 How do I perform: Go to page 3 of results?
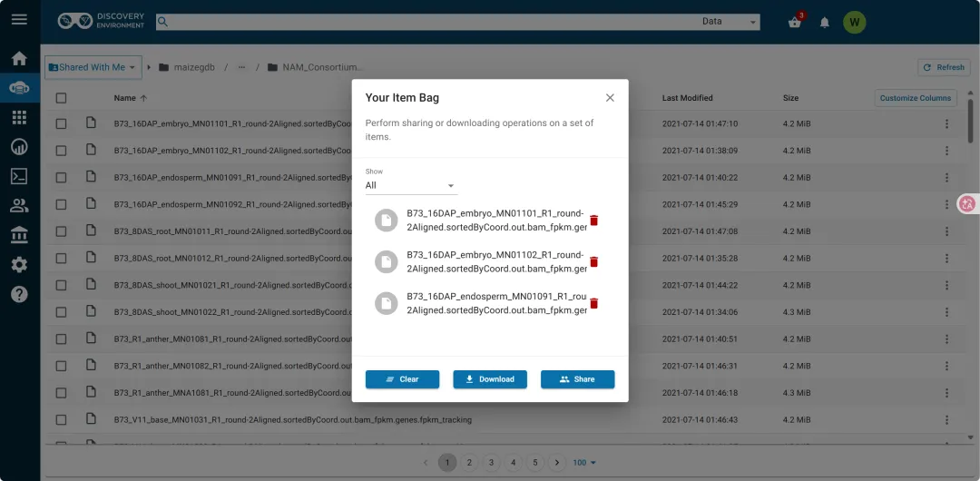click(491, 463)
